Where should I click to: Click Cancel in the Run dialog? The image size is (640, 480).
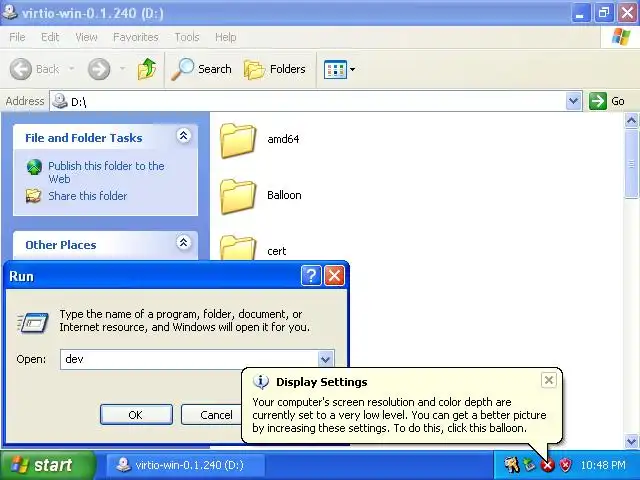(x=211, y=415)
